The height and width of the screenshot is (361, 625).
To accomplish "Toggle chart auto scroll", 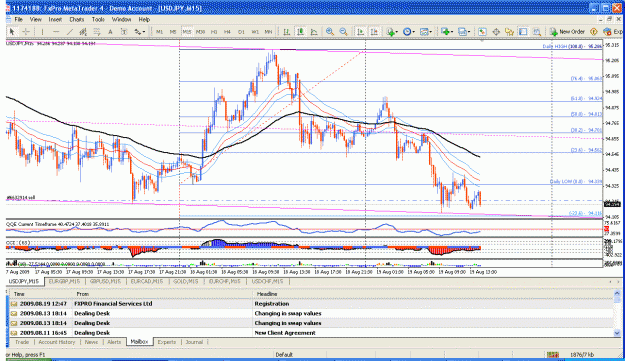I will pos(360,31).
